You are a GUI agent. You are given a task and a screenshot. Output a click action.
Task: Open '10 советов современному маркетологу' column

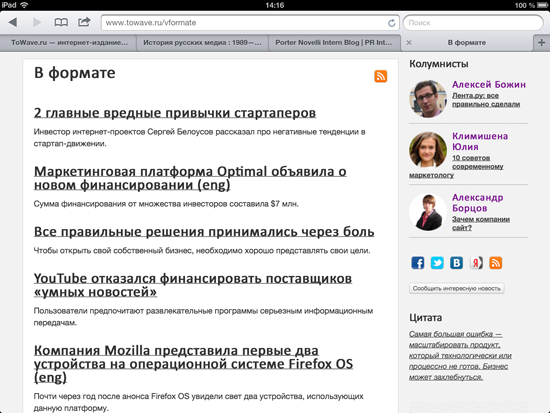(x=456, y=166)
